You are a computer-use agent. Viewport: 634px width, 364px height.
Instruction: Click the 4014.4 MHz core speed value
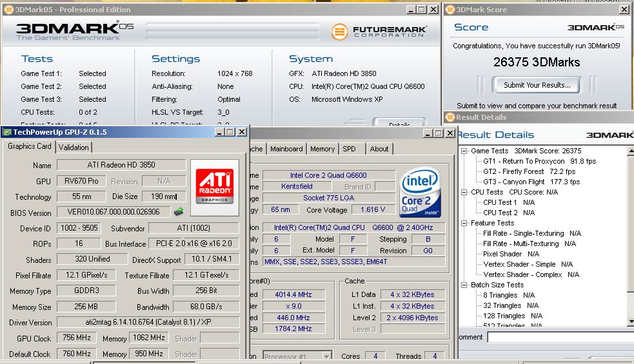[293, 294]
